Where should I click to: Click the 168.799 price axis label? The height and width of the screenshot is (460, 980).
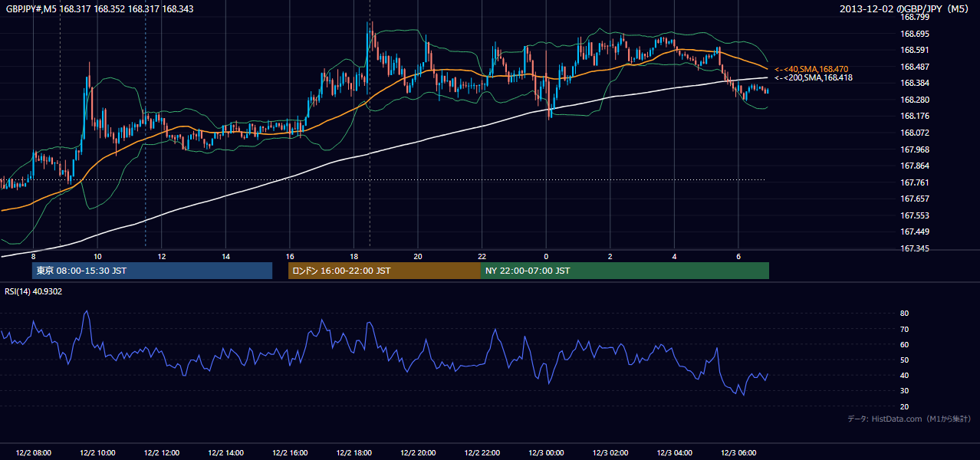coord(914,17)
